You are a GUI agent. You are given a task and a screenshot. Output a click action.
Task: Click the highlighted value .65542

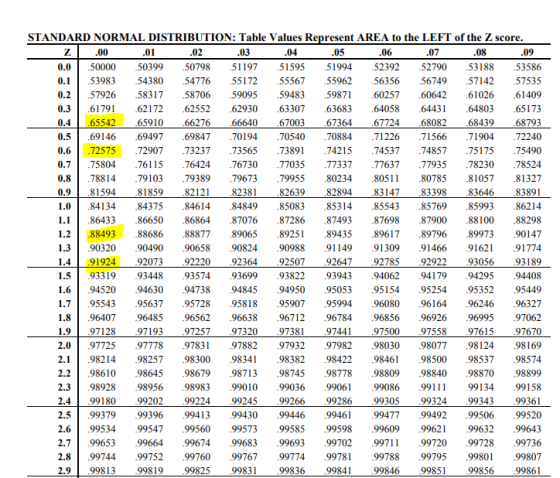(102, 123)
